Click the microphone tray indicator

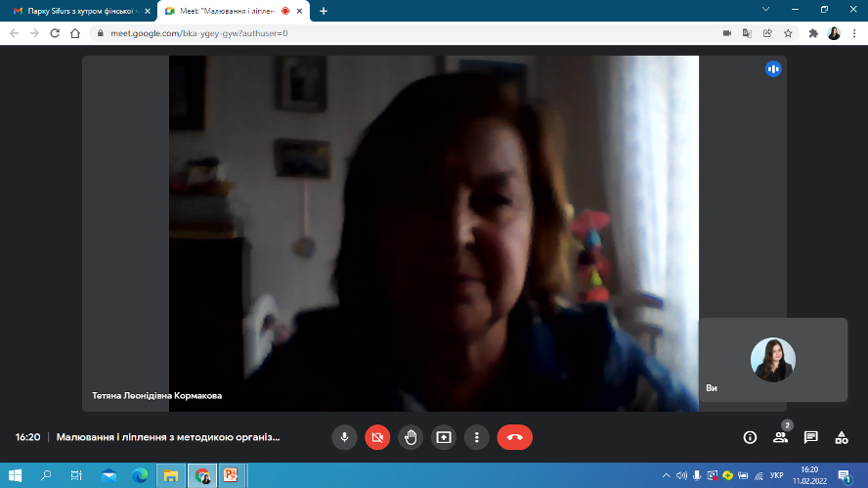pyautogui.click(x=697, y=475)
